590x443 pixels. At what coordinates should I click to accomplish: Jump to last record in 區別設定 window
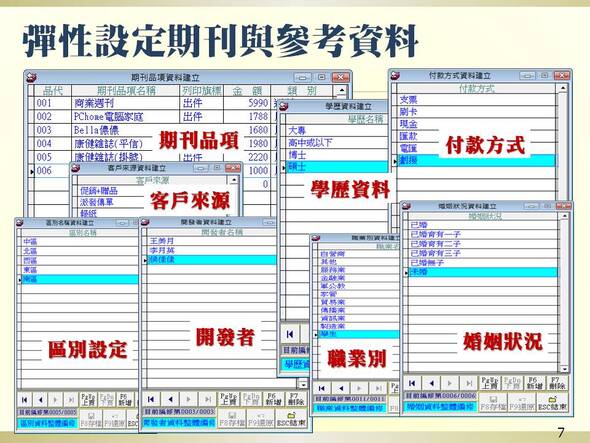71,399
